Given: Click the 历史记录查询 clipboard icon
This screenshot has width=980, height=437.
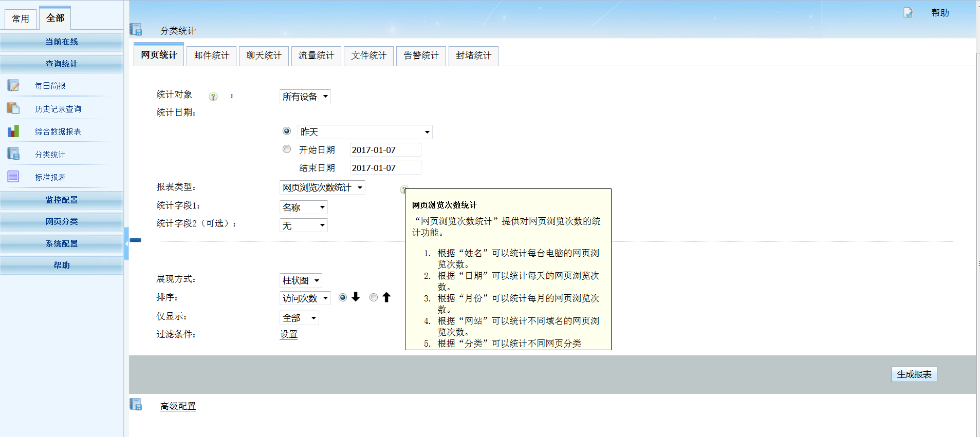Looking at the screenshot, I should pos(13,108).
